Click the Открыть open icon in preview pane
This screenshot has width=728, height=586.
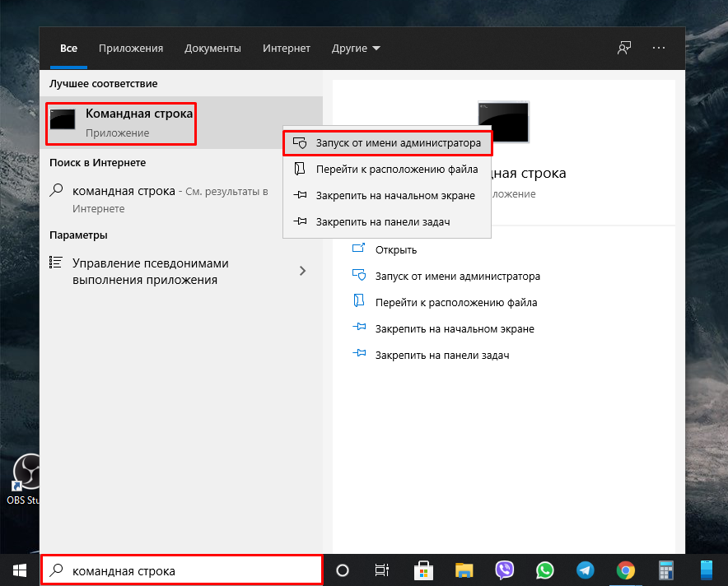(359, 248)
